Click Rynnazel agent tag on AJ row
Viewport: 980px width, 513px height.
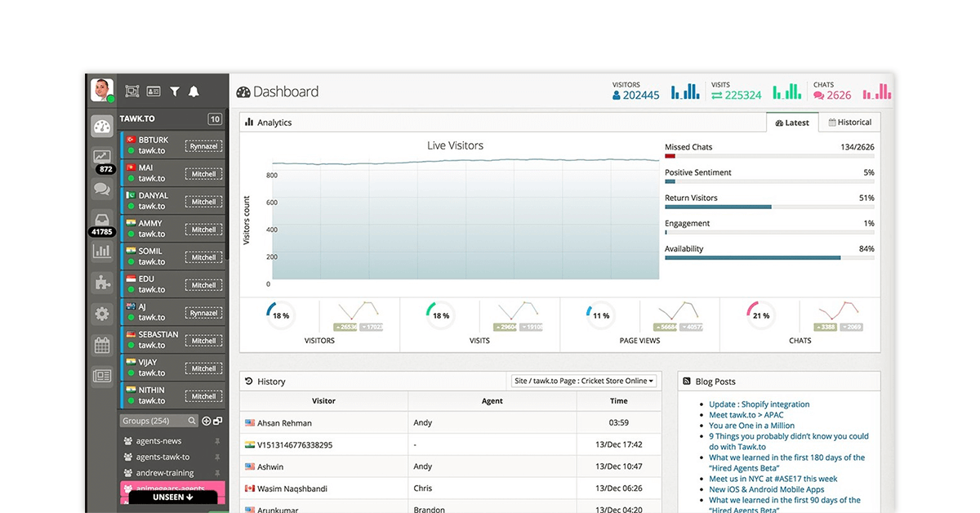[x=203, y=313]
